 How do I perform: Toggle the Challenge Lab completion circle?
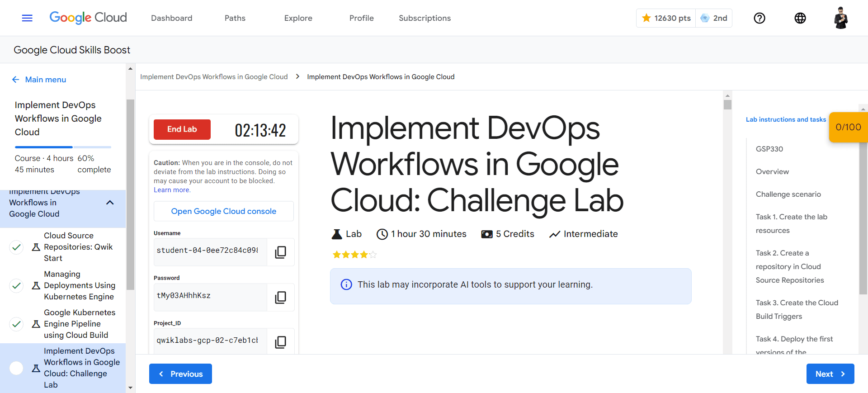[17, 368]
